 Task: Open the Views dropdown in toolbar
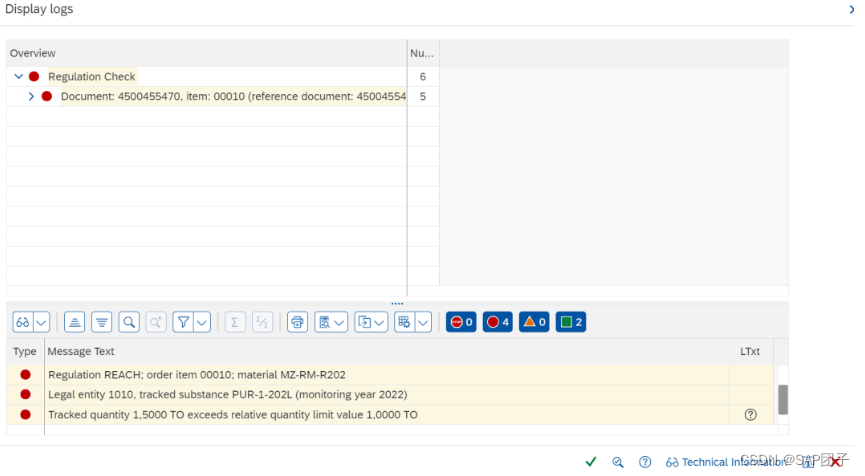tap(332, 322)
